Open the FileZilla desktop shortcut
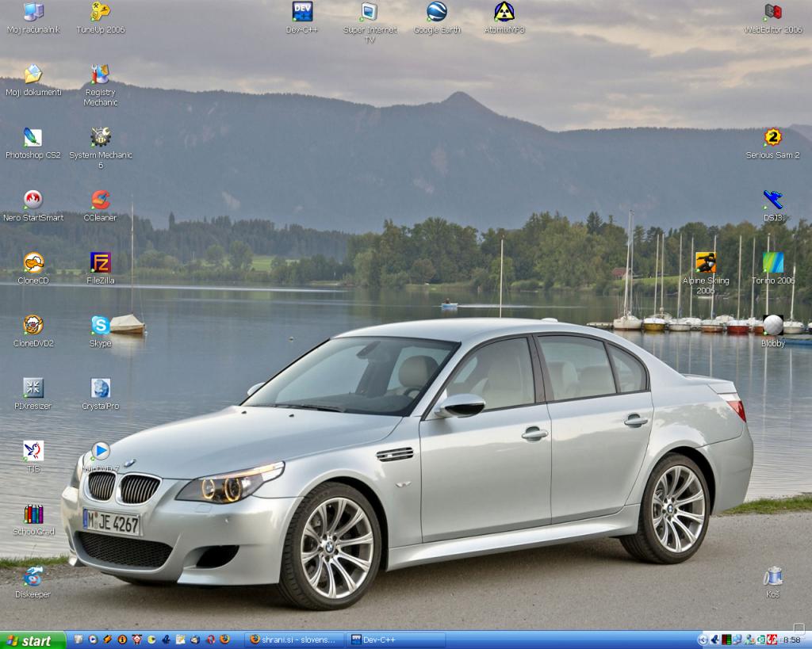 (101, 269)
